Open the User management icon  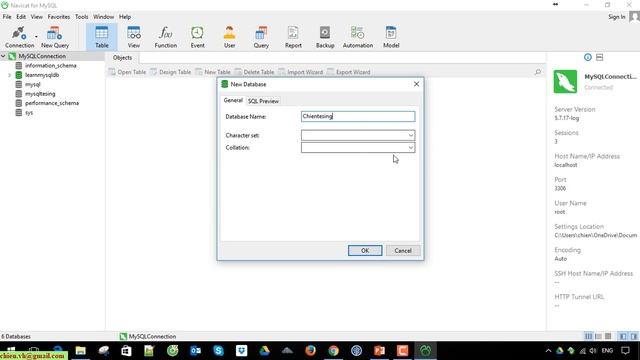(x=229, y=37)
